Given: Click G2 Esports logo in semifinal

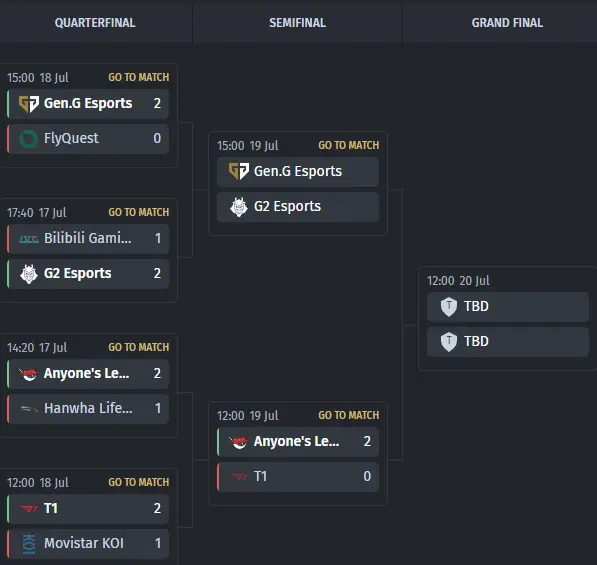Looking at the screenshot, I should click(x=239, y=207).
